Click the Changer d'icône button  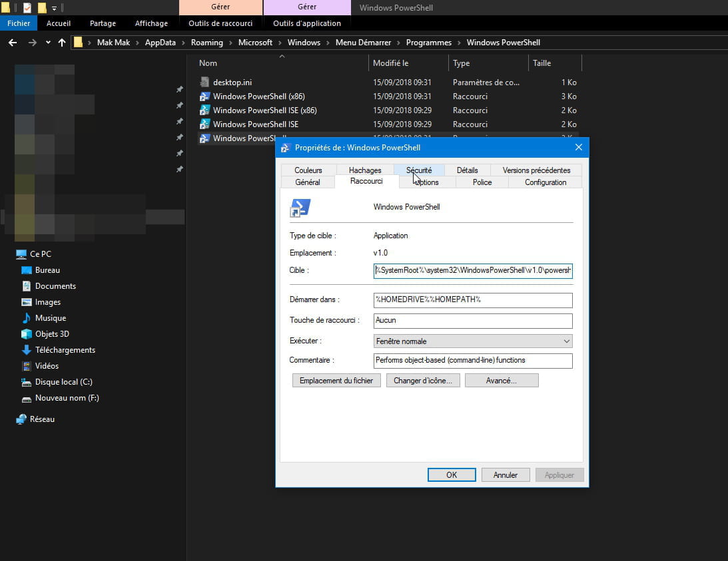tap(422, 380)
